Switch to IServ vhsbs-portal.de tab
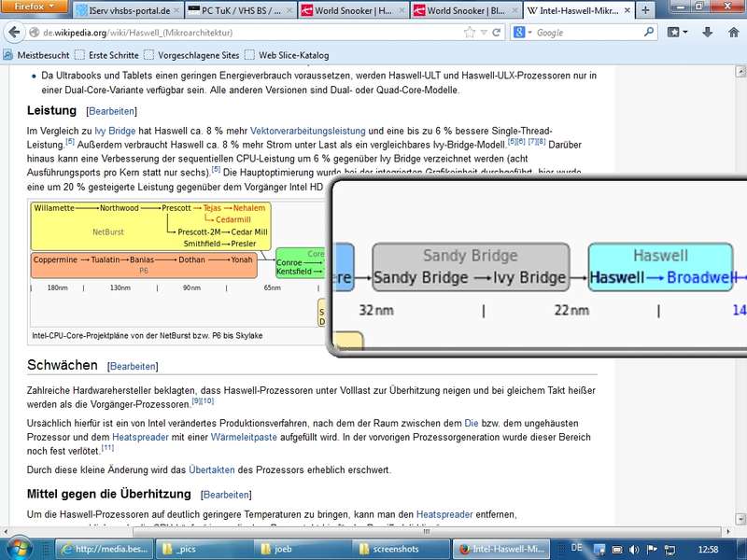Image resolution: width=747 pixels, height=560 pixels. (128, 10)
